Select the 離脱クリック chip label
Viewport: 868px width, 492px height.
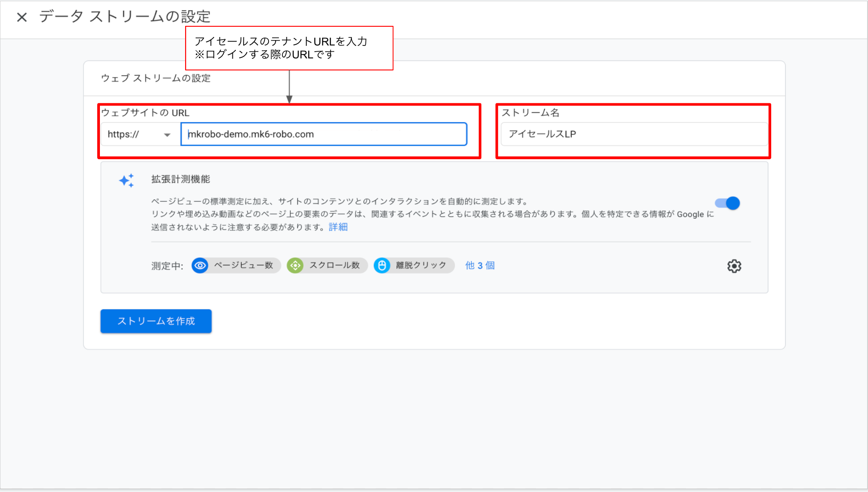(421, 266)
